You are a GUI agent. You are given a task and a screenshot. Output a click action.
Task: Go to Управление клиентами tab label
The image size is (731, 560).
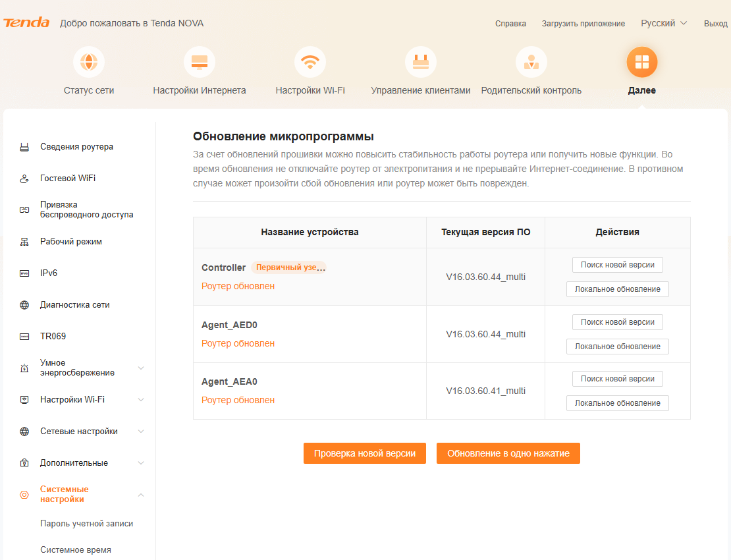tap(421, 90)
